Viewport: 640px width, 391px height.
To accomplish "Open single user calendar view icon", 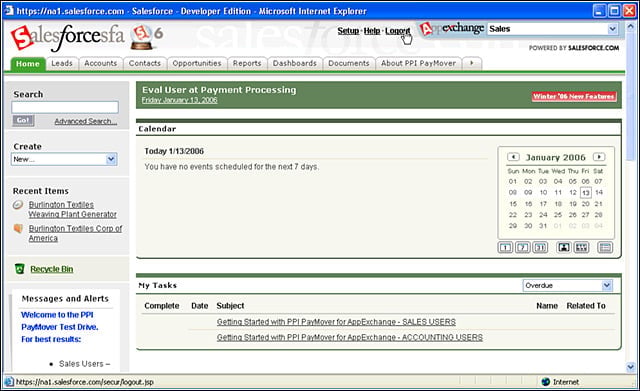I will (x=564, y=247).
